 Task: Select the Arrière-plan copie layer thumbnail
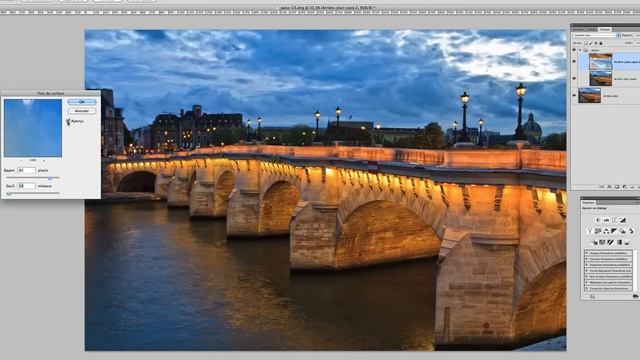coord(601,78)
